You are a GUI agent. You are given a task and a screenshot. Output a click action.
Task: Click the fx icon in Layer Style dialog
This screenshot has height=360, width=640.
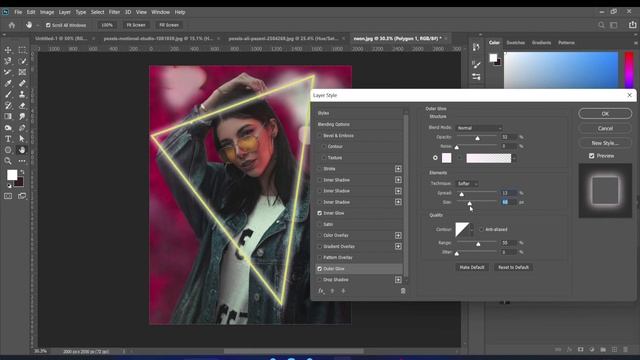[321, 291]
